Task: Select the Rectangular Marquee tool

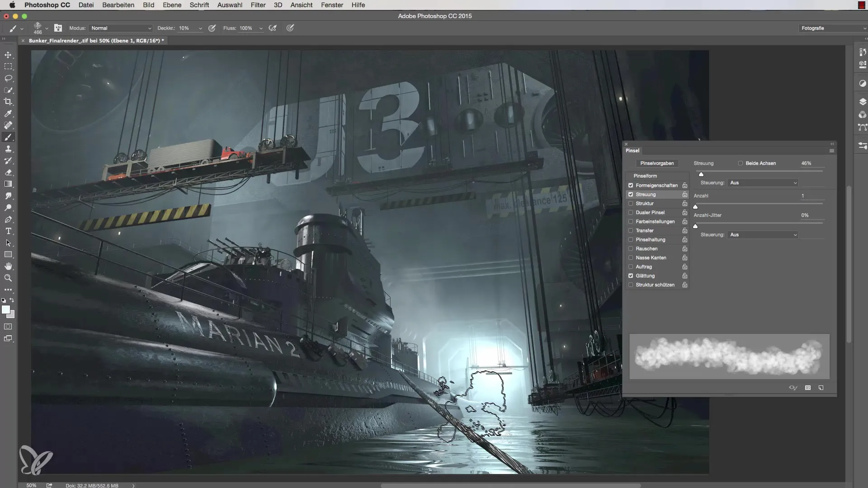Action: 8,66
